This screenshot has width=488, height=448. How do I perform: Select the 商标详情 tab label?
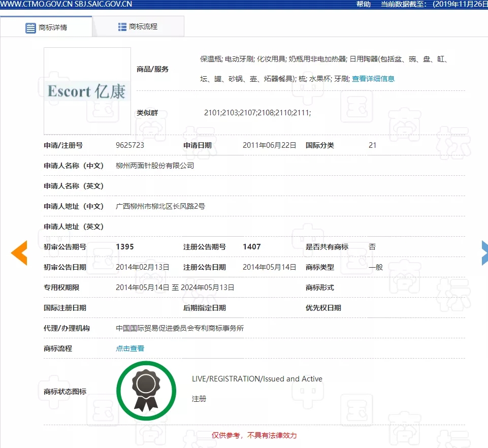53,27
